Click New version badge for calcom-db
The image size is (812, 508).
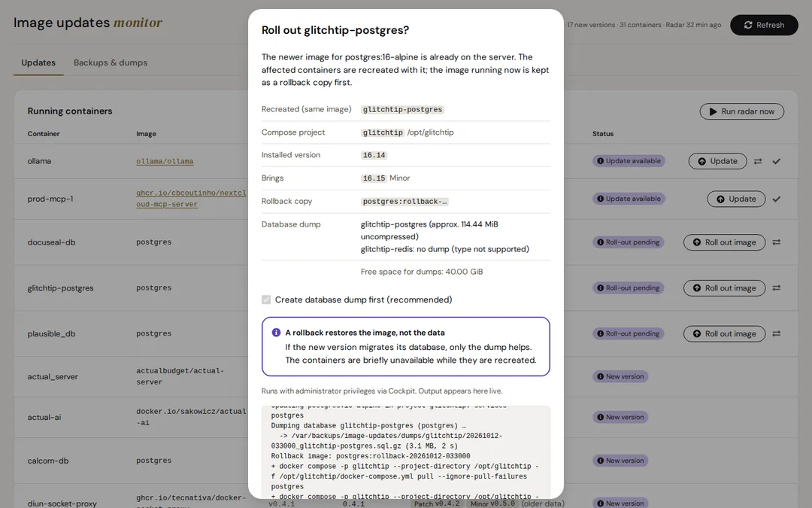click(620, 461)
